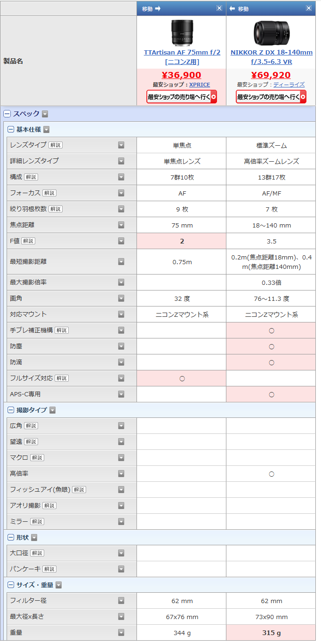The width and height of the screenshot is (321, 644).
Task: Open the 防滴 row dropdown arrow
Action: coord(121,362)
